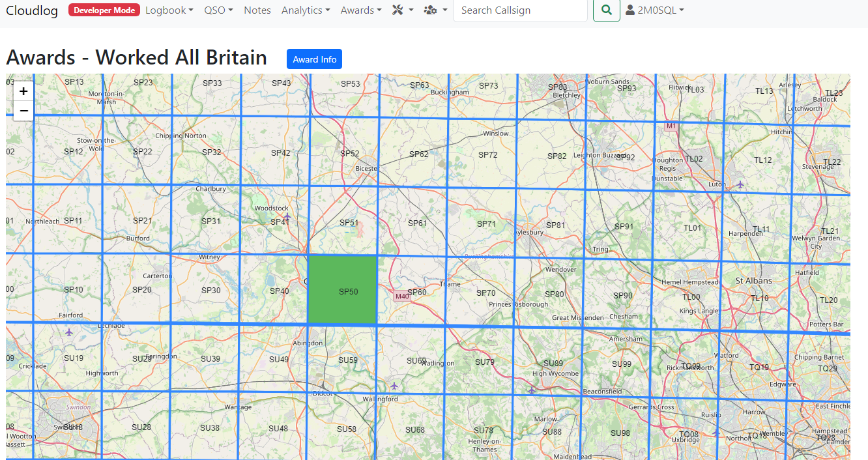Click the Abingdon map label

pos(308,343)
